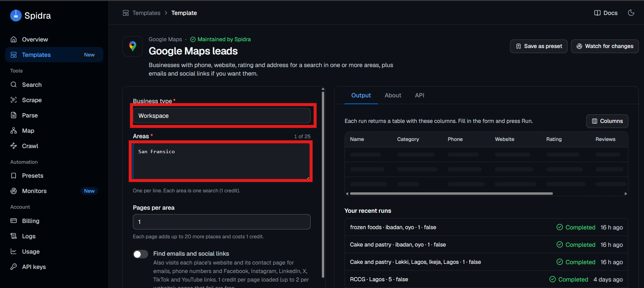Click the Monitors radar icon
Viewport: 644px width, 288px height.
(14, 191)
